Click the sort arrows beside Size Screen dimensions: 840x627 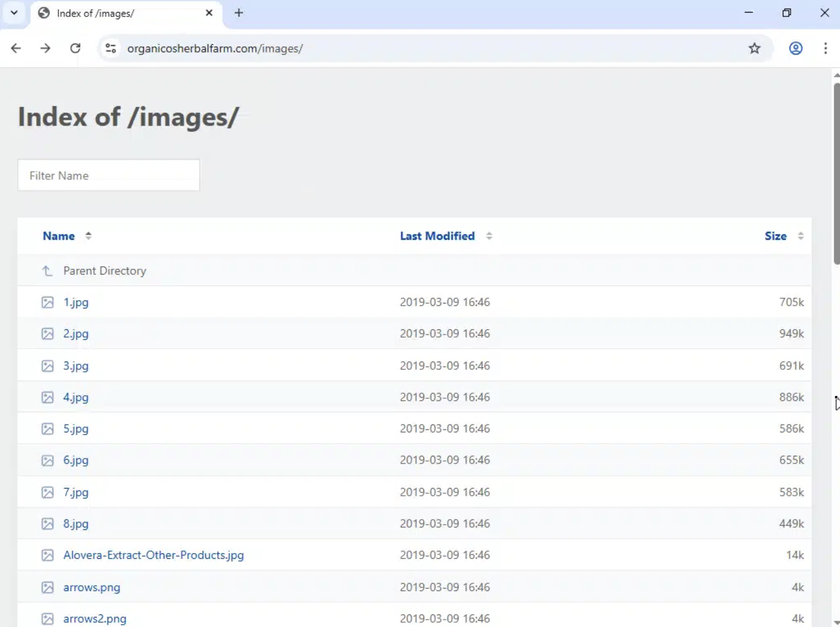(801, 236)
